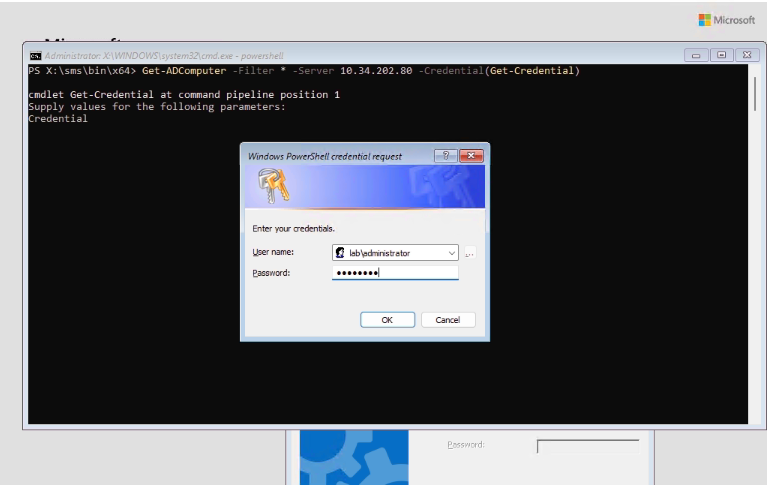The width and height of the screenshot is (770, 485).
Task: Click the Microsoft logo at top right
Action: [727, 20]
